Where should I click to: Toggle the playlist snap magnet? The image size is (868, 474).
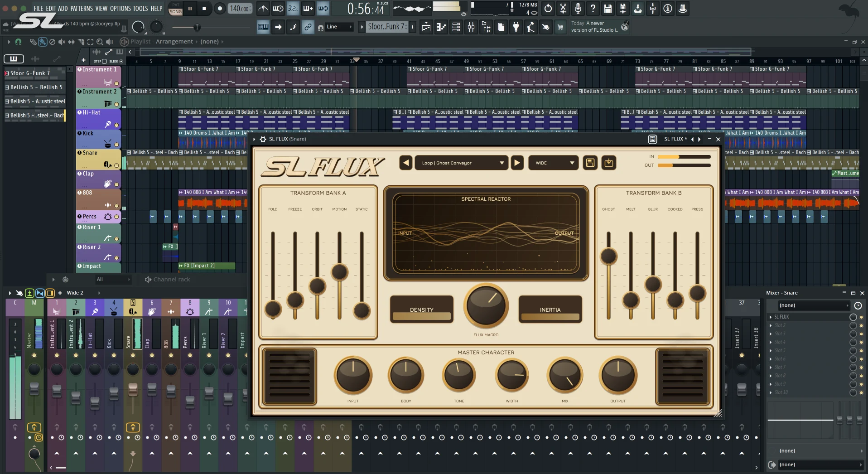point(18,42)
